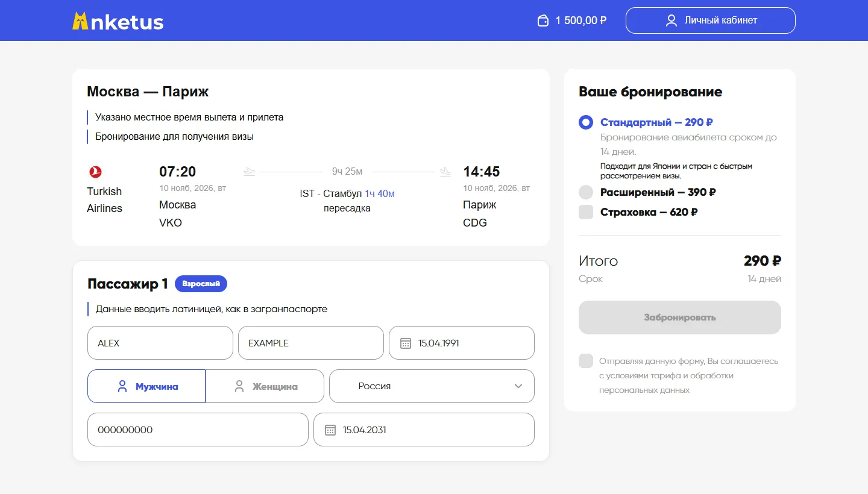Click the Anketus logo
The width and height of the screenshot is (868, 494).
coord(118,21)
